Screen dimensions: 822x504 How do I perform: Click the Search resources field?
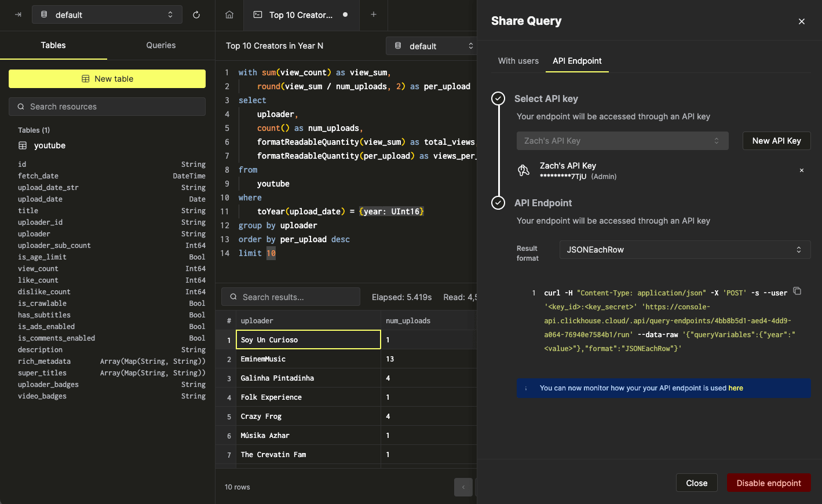click(107, 107)
